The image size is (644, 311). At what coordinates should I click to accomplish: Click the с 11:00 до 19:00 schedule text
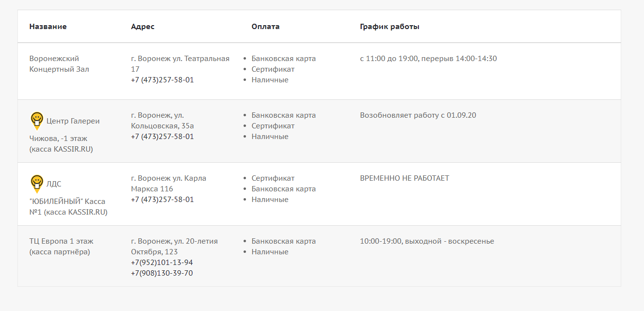click(428, 59)
